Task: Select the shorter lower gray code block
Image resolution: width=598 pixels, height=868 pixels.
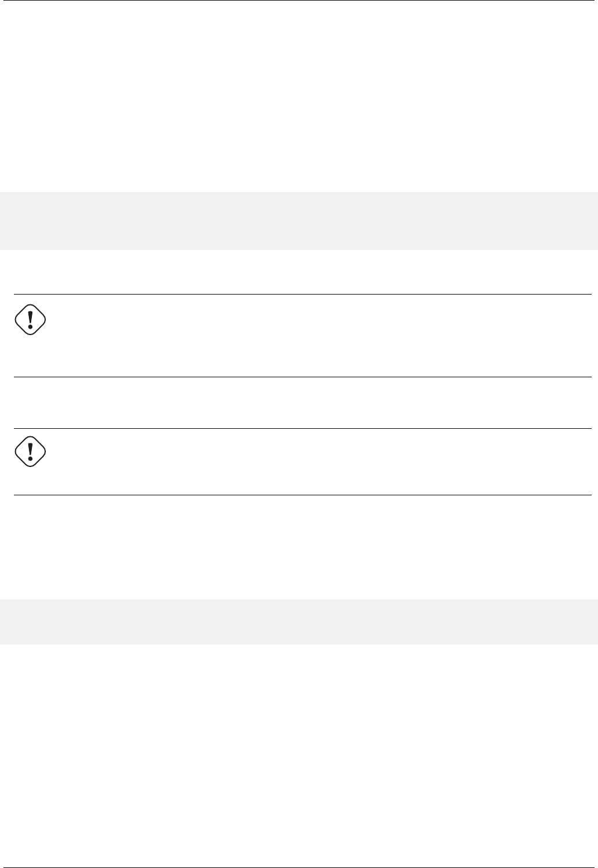Action: [x=299, y=622]
